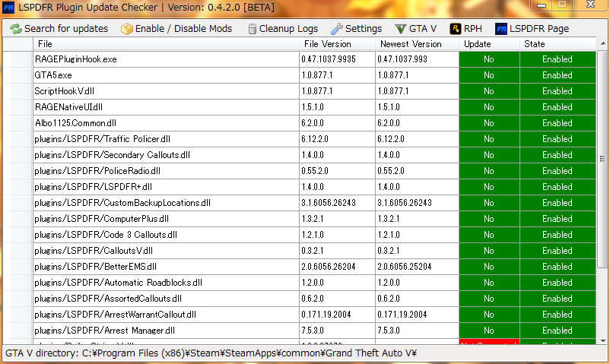Select ComputerPlus.dll plugin row
This screenshot has height=364, width=610.
coord(299,219)
